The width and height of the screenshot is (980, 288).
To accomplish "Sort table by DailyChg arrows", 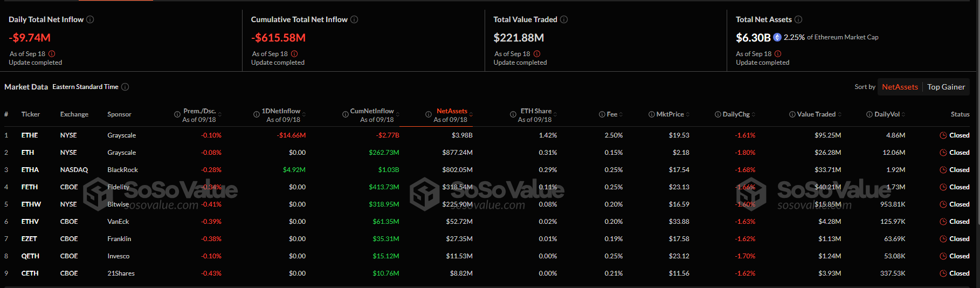I will (x=754, y=114).
